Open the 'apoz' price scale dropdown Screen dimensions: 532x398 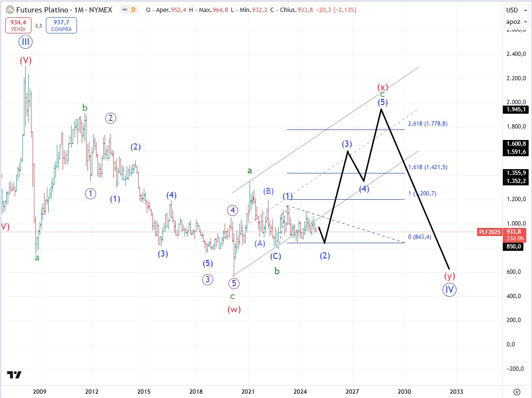516,22
